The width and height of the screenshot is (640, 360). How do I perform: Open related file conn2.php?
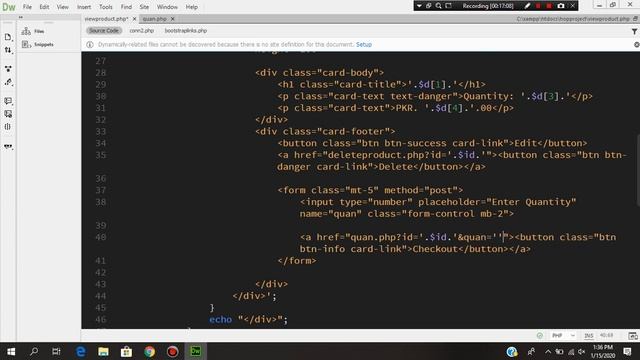142,31
